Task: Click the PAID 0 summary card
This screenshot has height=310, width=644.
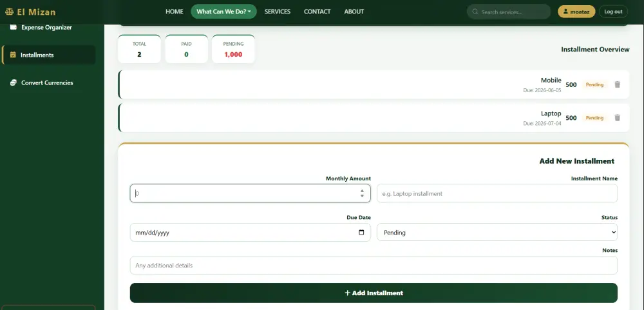Action: [x=187, y=50]
